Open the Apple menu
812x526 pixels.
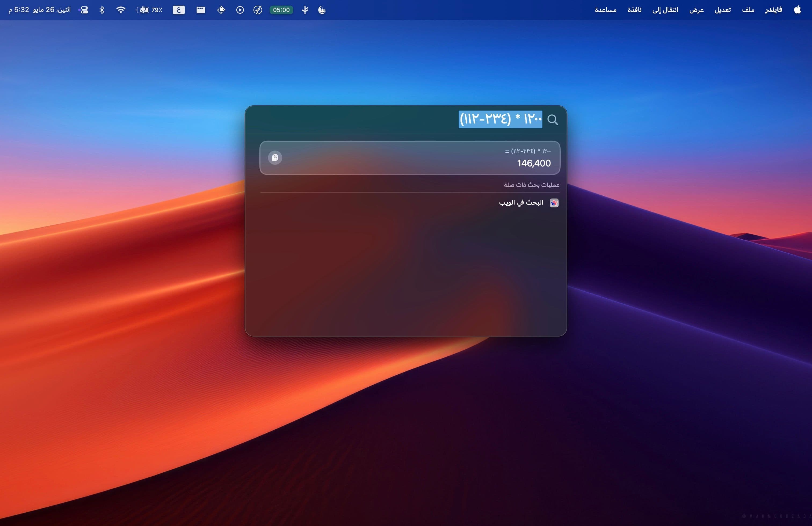coord(797,10)
